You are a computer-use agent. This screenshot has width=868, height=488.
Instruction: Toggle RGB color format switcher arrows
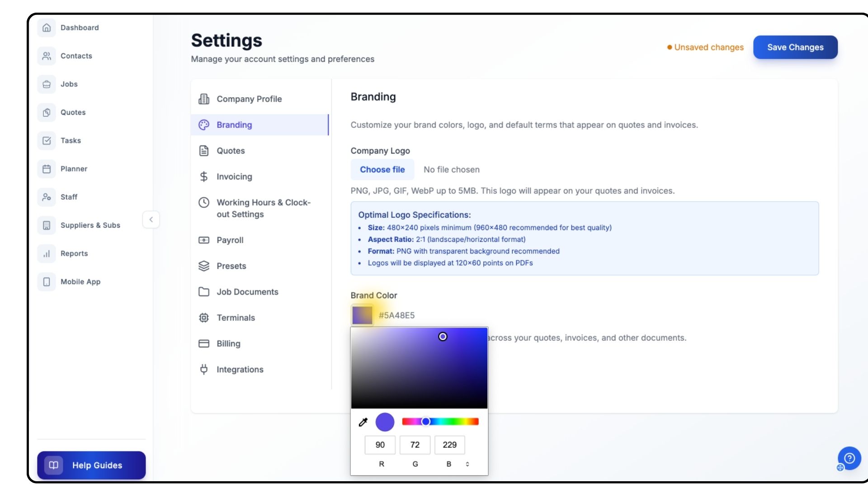coord(467,464)
